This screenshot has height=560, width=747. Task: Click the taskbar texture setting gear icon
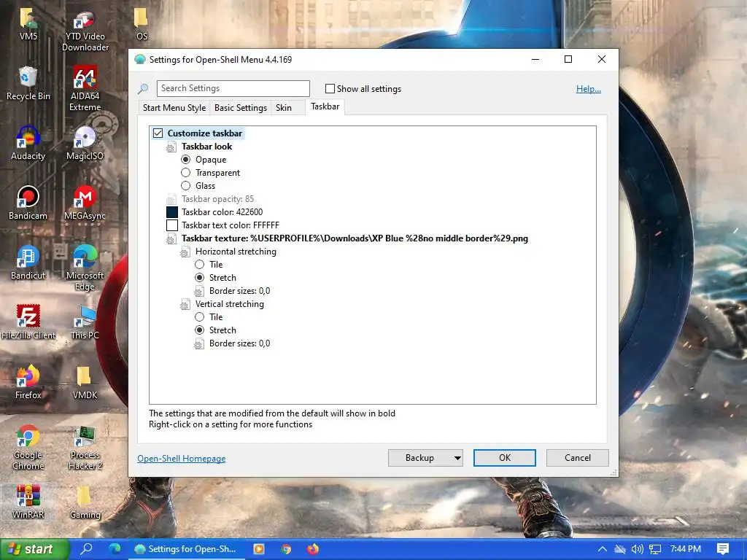(171, 239)
